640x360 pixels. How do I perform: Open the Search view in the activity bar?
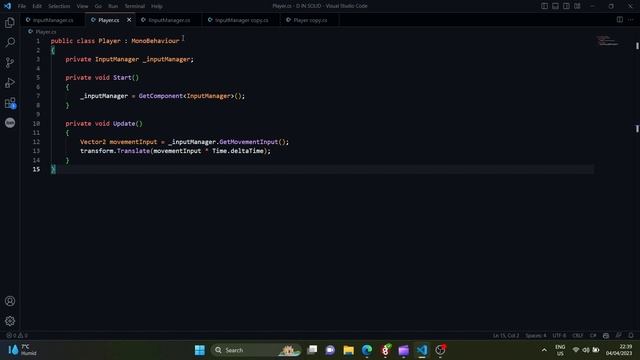[10, 42]
